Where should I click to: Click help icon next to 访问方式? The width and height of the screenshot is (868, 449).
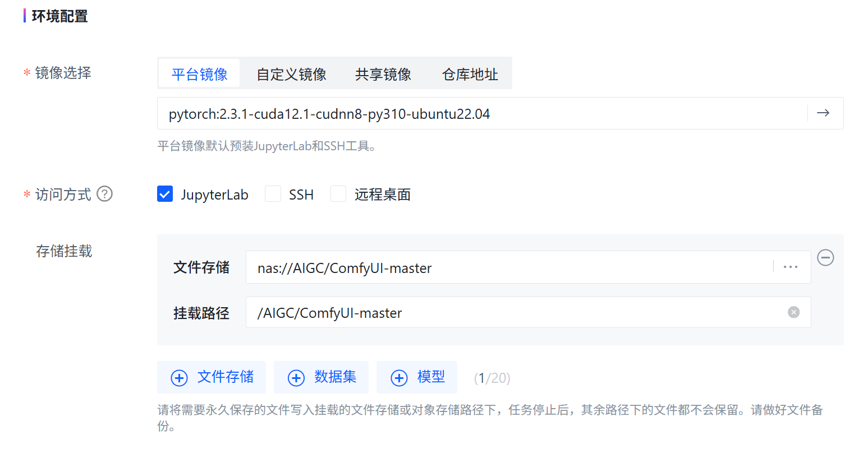[x=105, y=194]
